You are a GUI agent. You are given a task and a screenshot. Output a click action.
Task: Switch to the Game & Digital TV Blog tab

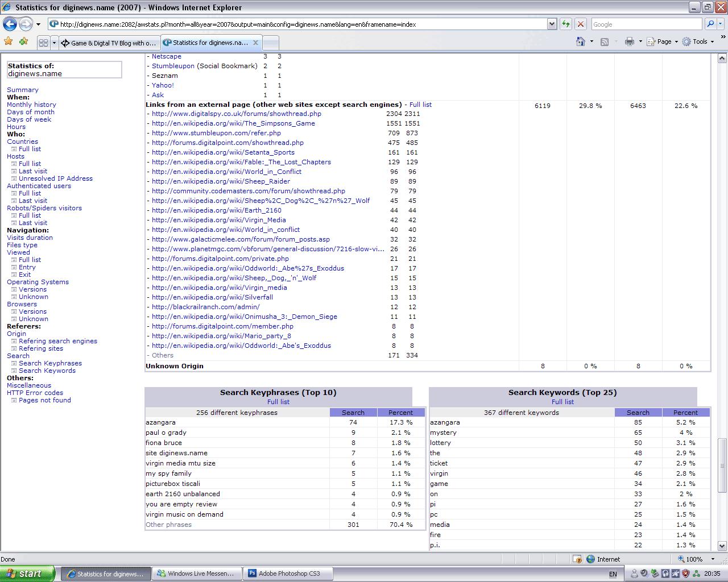(109, 43)
